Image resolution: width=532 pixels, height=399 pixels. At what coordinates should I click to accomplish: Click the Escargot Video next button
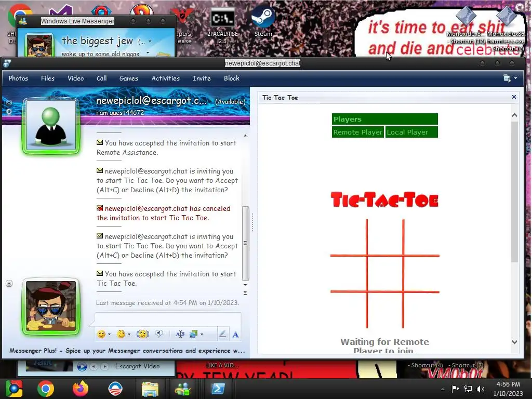coord(105,367)
